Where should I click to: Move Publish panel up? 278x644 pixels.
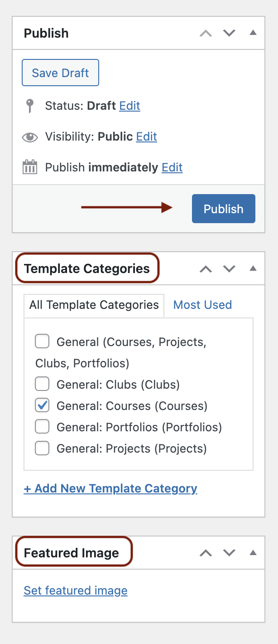coord(206,33)
